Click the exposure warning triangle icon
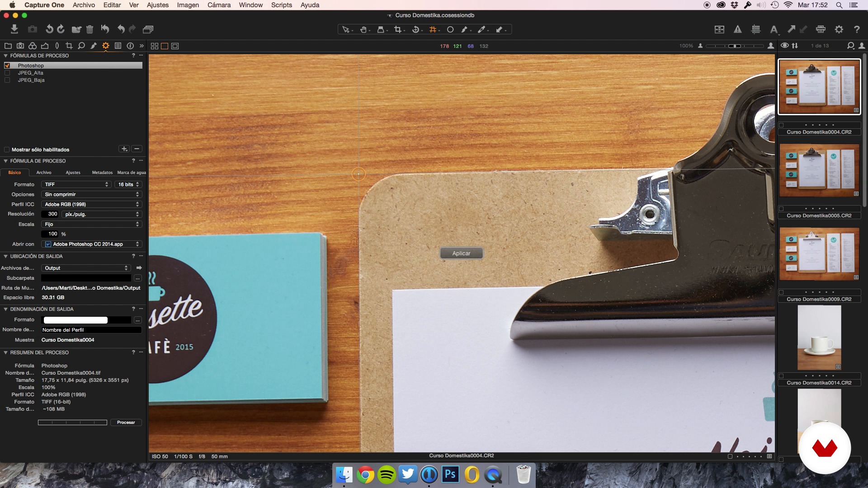 coord(737,29)
